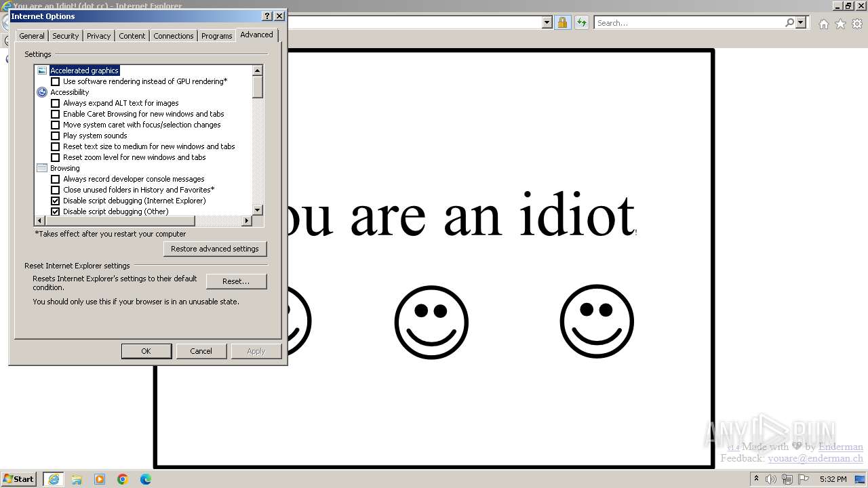Switch to the Connections tab
868x488 pixels.
pos(174,36)
